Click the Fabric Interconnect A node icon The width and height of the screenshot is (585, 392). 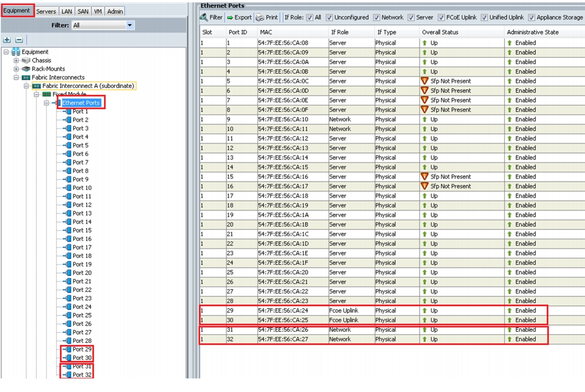pos(36,86)
